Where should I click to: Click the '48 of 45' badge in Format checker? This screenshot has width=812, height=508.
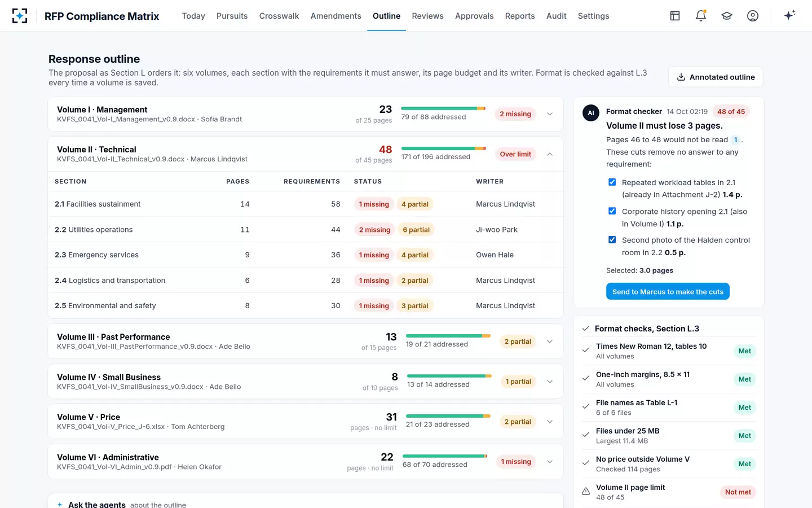(x=731, y=112)
